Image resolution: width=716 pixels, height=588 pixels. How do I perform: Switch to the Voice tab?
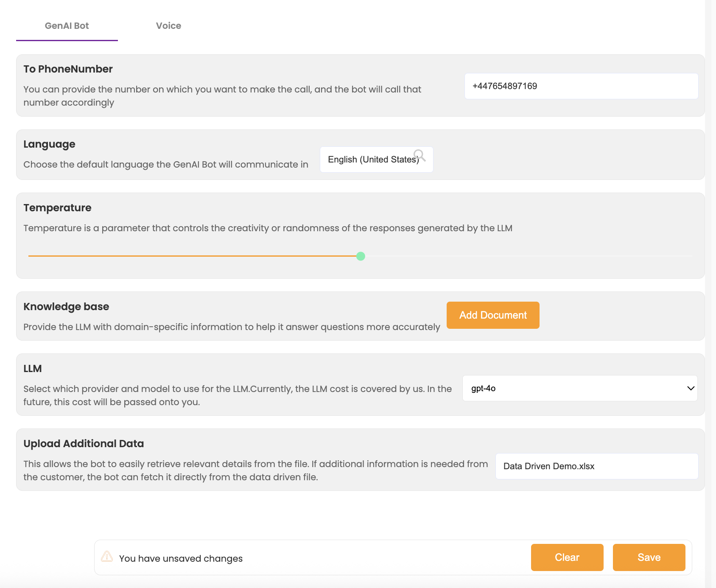point(168,26)
